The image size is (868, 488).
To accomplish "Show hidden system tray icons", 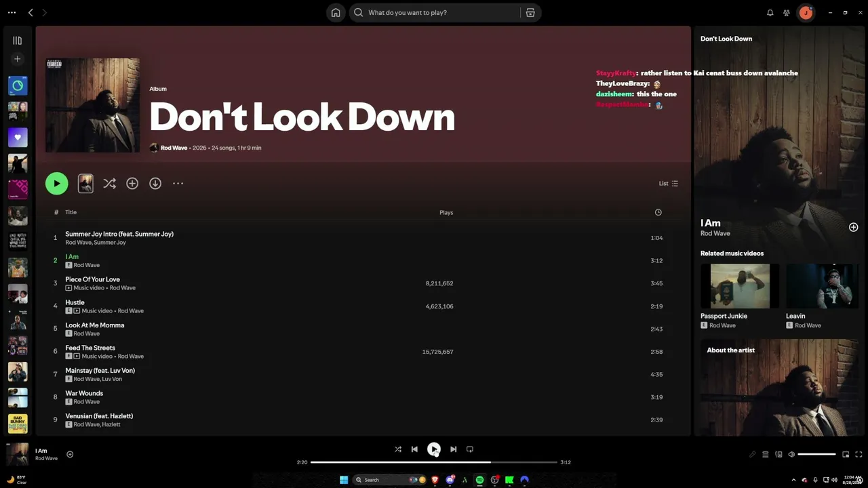I will [x=793, y=480].
